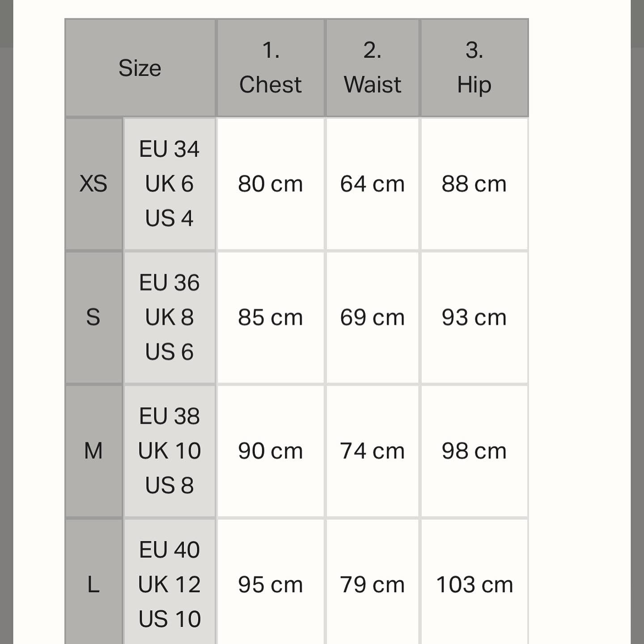Click the 88 cm hip value
Image resolution: width=644 pixels, height=644 pixels.
(x=474, y=184)
